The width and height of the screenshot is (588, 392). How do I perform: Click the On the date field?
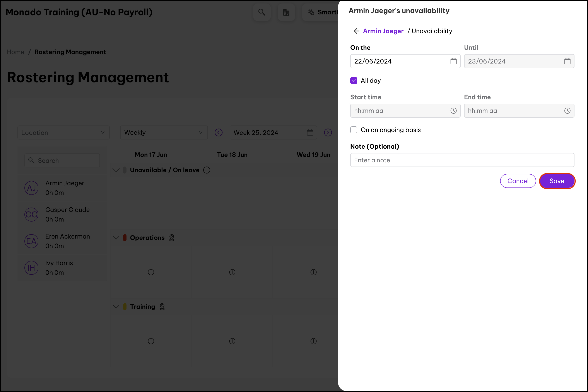(405, 61)
